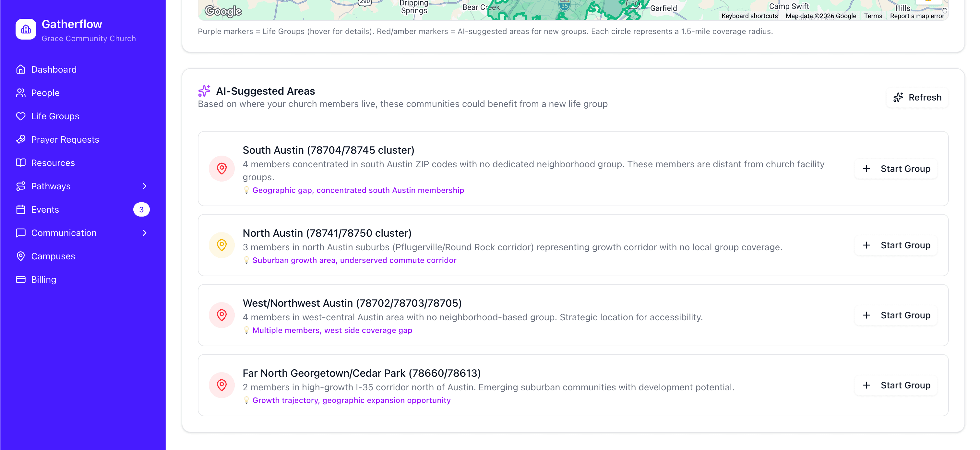Click the Life Groups heart icon
This screenshot has height=450, width=980.
click(21, 116)
